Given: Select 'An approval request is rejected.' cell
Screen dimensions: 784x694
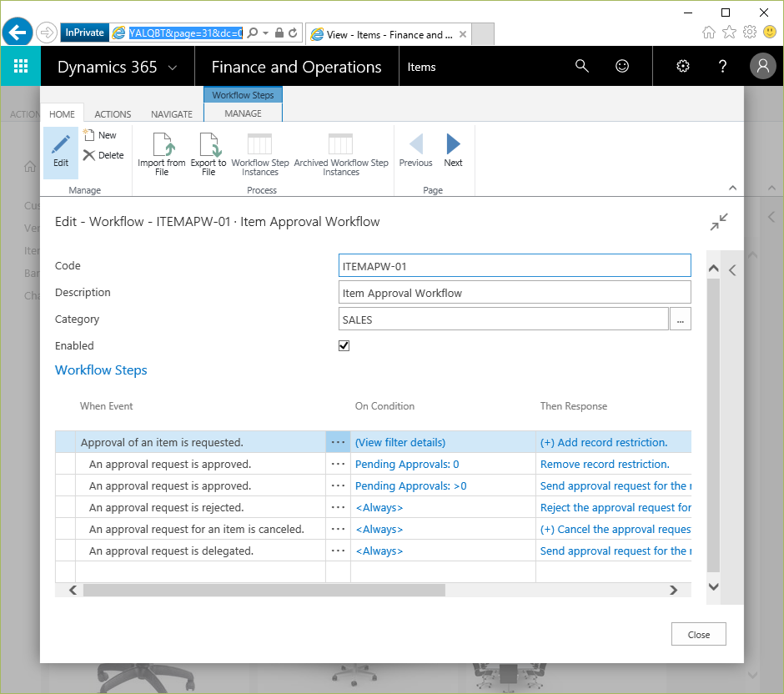Looking at the screenshot, I should [200, 507].
